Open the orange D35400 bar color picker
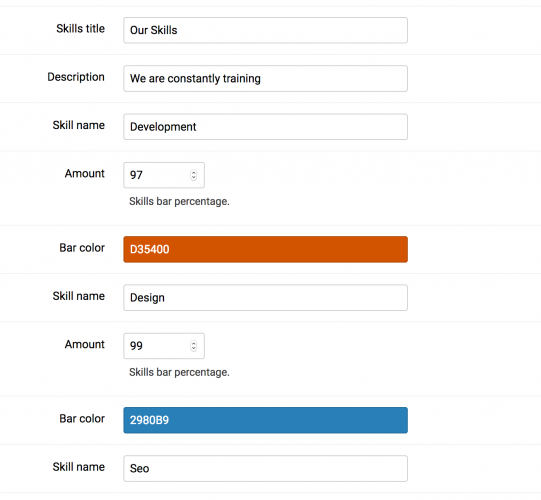This screenshot has height=500, width=541. coord(265,249)
